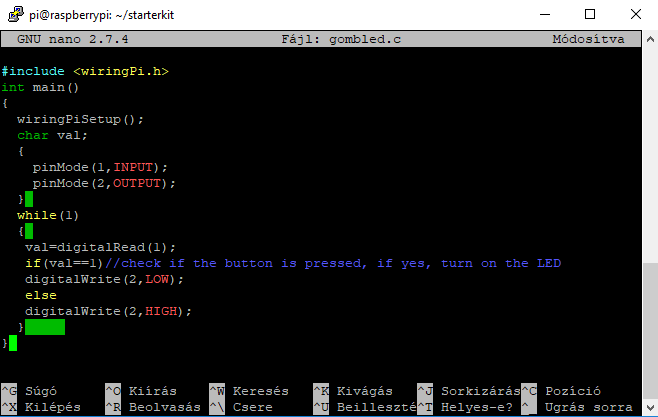Click the scrollbar up arrow
Viewport: 658px width, 417px height.
pos(650,39)
